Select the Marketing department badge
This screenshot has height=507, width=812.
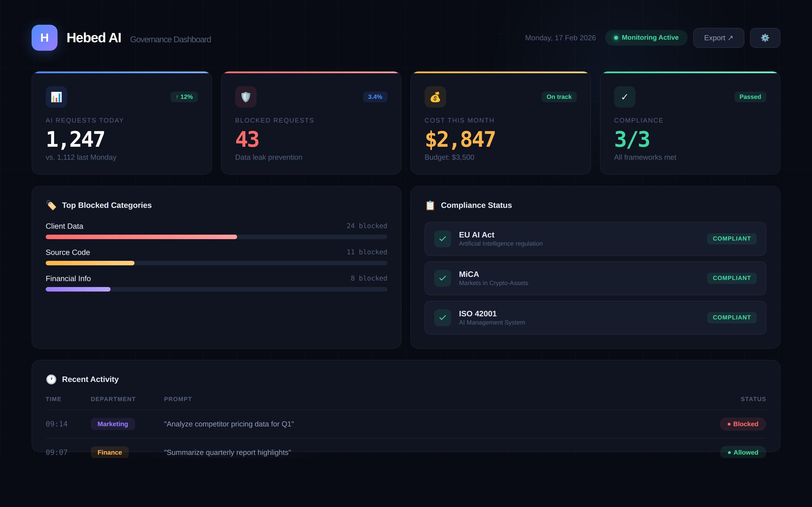click(113, 424)
